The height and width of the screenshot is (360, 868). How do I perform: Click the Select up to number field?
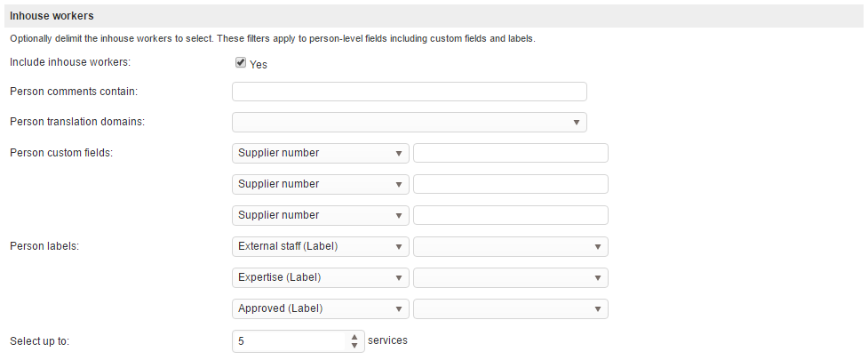pos(289,340)
